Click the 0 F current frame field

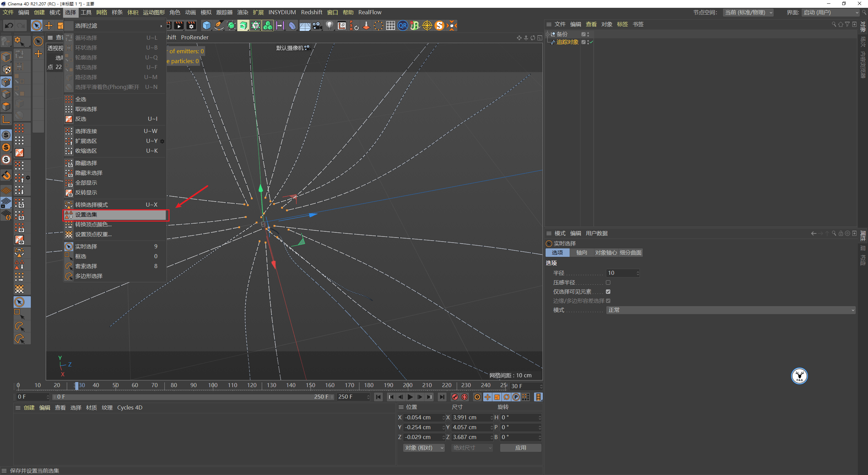click(x=32, y=396)
